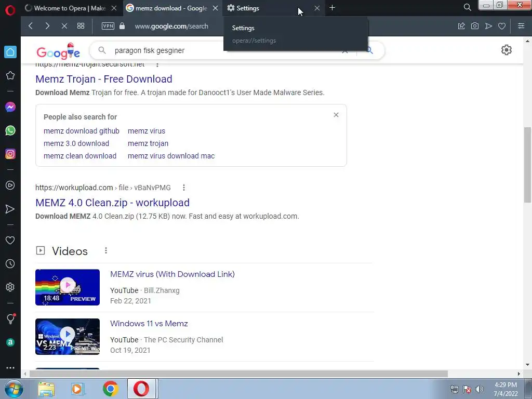Viewport: 532px width, 399px height.
Task: Go forward with the forward arrow
Action: coord(47,26)
